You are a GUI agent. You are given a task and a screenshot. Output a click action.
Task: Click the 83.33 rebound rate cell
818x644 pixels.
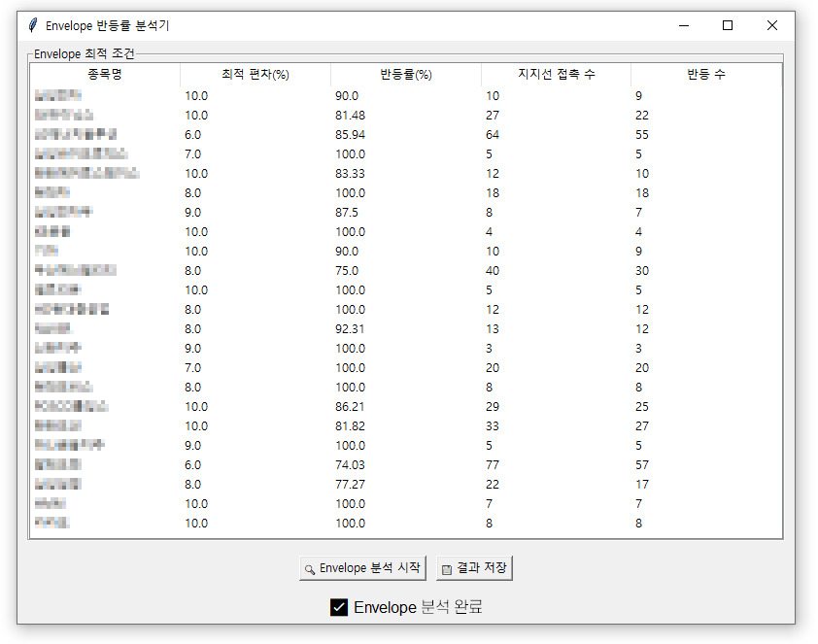(x=350, y=174)
